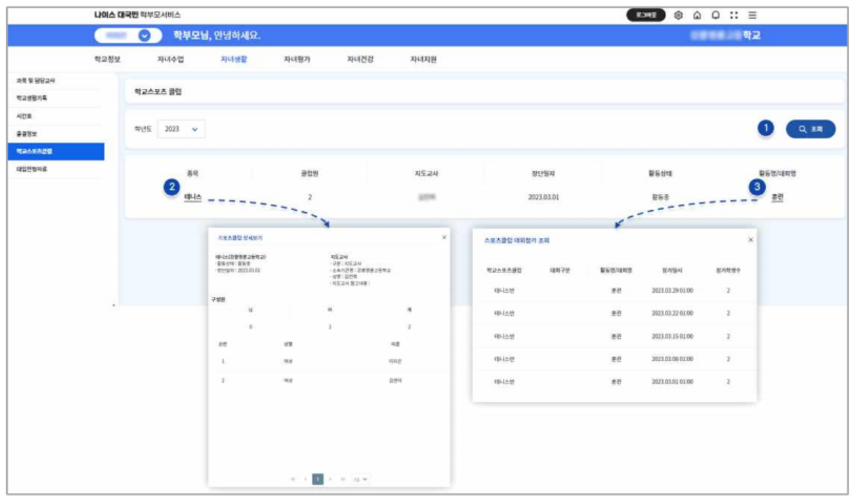Open the hamburger full menu icon

pos(752,15)
